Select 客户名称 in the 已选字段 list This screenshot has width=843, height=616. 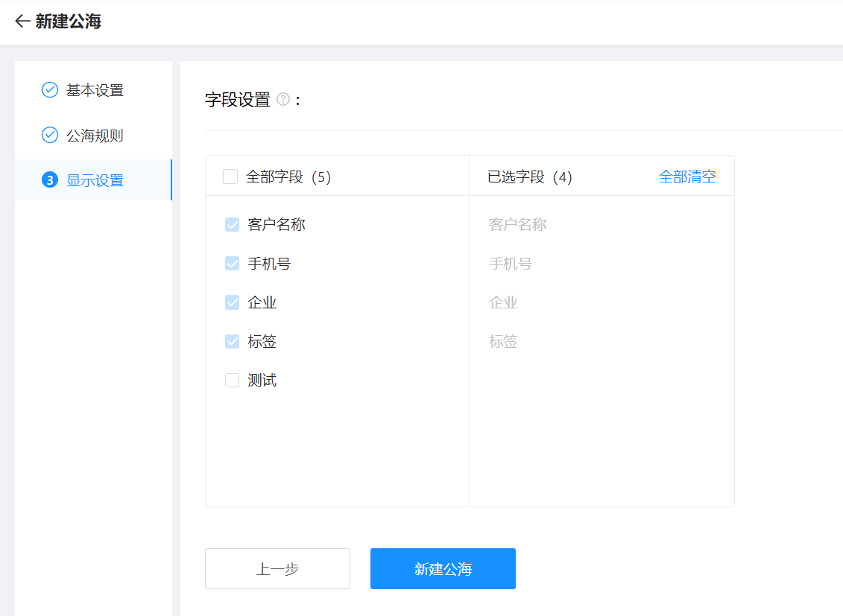coord(517,225)
